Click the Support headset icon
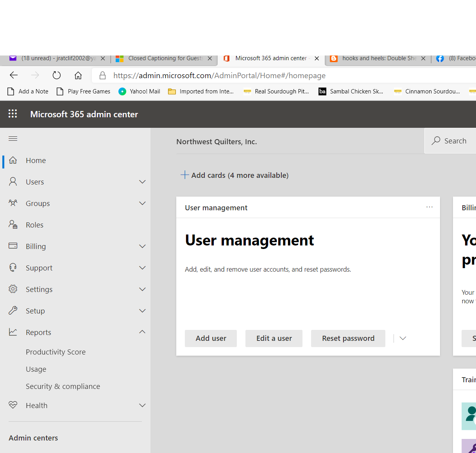This screenshot has height=453, width=476. (13, 267)
